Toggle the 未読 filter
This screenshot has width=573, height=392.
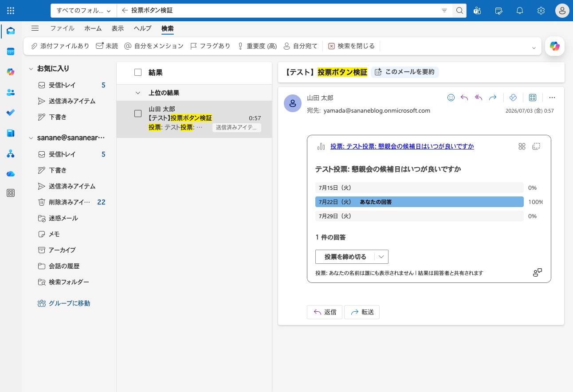point(107,46)
